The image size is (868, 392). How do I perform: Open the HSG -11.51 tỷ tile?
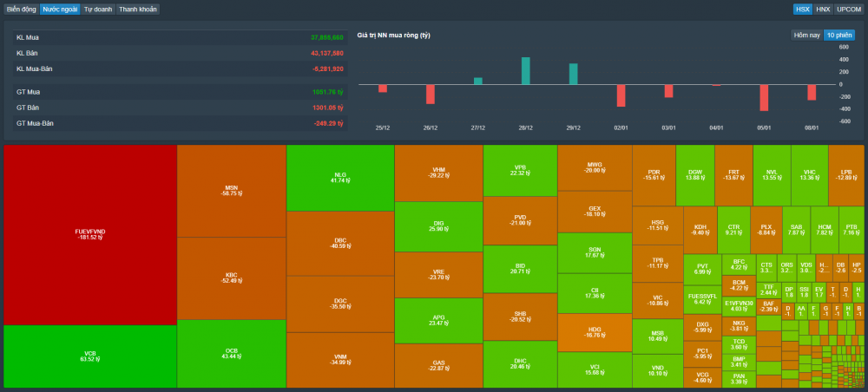[658, 225]
